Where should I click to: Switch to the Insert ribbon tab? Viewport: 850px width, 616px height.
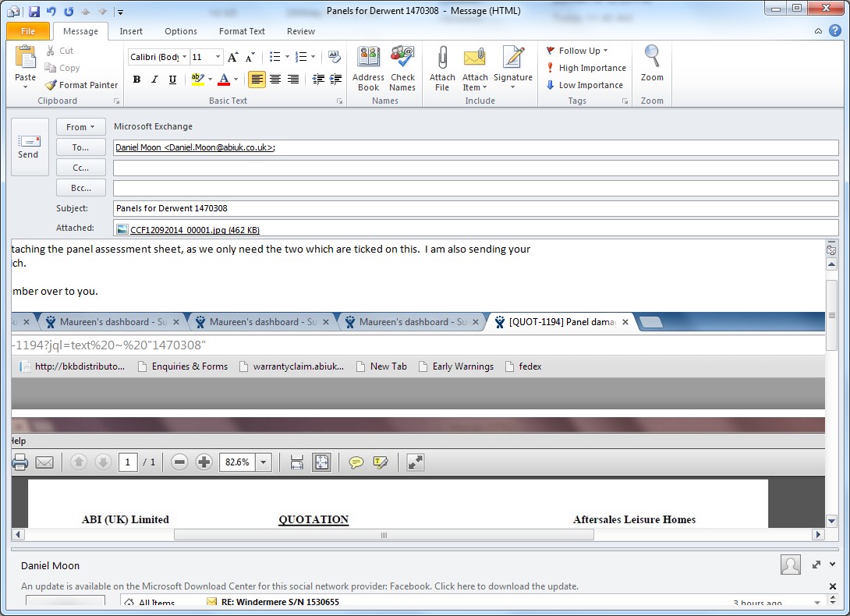(x=131, y=31)
